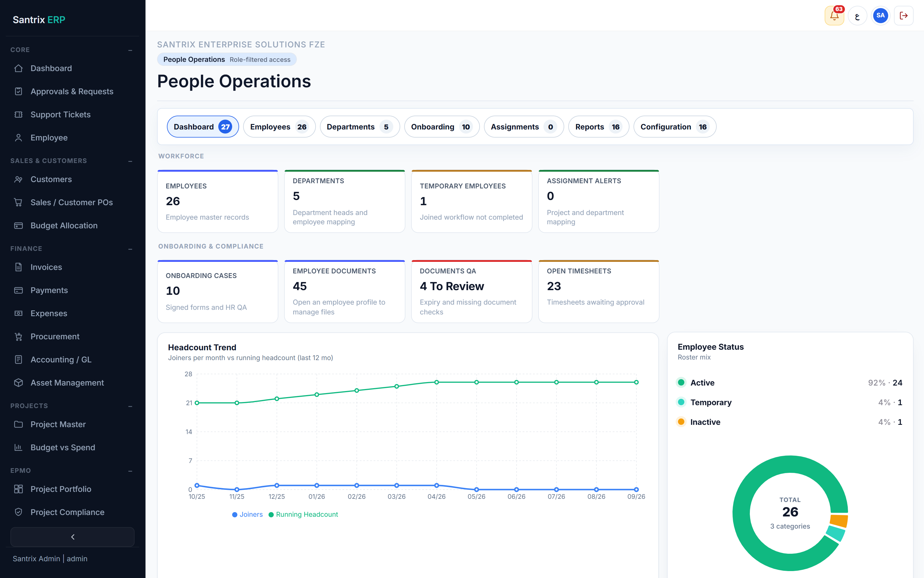Click the Invoices document icon
Image resolution: width=924 pixels, height=578 pixels.
pyautogui.click(x=18, y=267)
